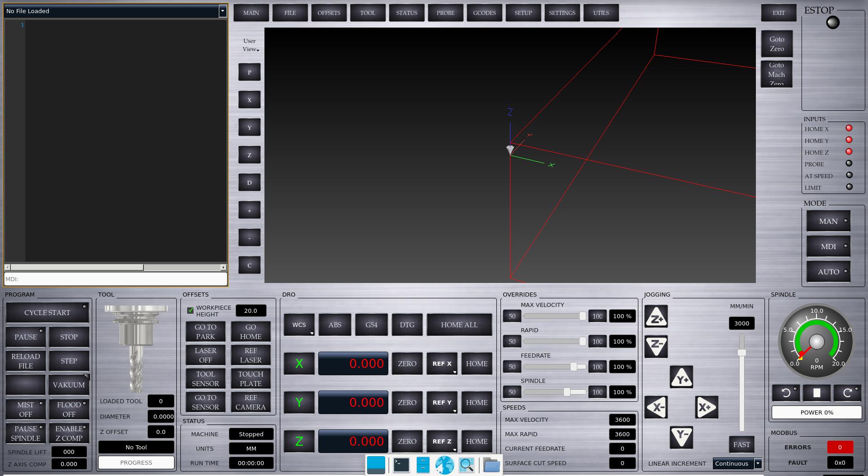868x476 pixels.
Task: Open terminal from the taskbar
Action: point(401,465)
